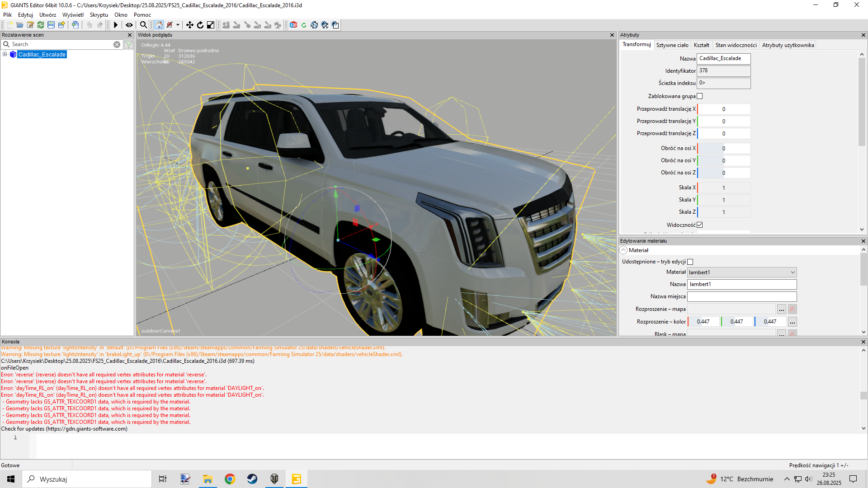The width and height of the screenshot is (868, 488).
Task: Enable Udostępnione – tryb edycji checkbox
Action: pos(690,262)
